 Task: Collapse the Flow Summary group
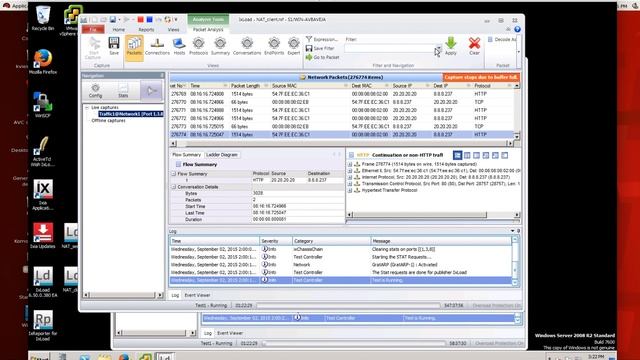(x=173, y=173)
